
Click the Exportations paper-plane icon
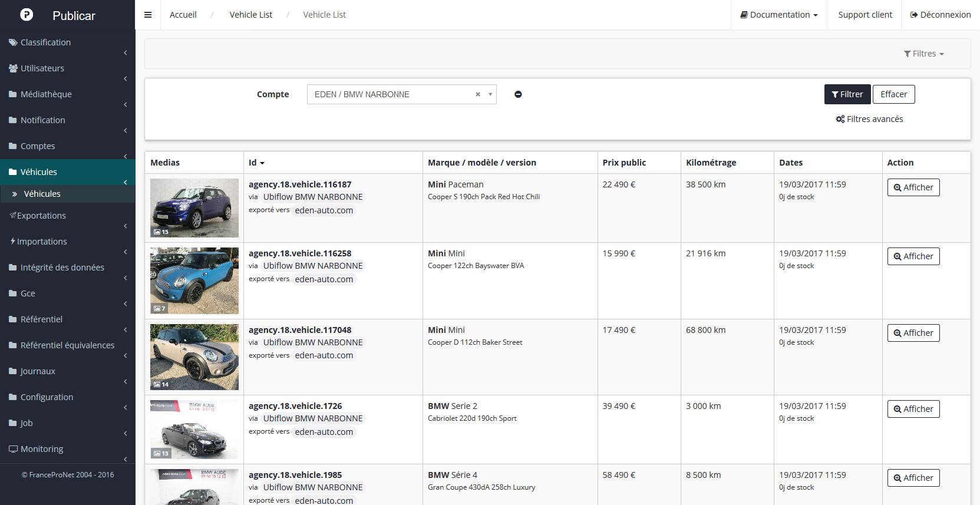pyautogui.click(x=13, y=215)
